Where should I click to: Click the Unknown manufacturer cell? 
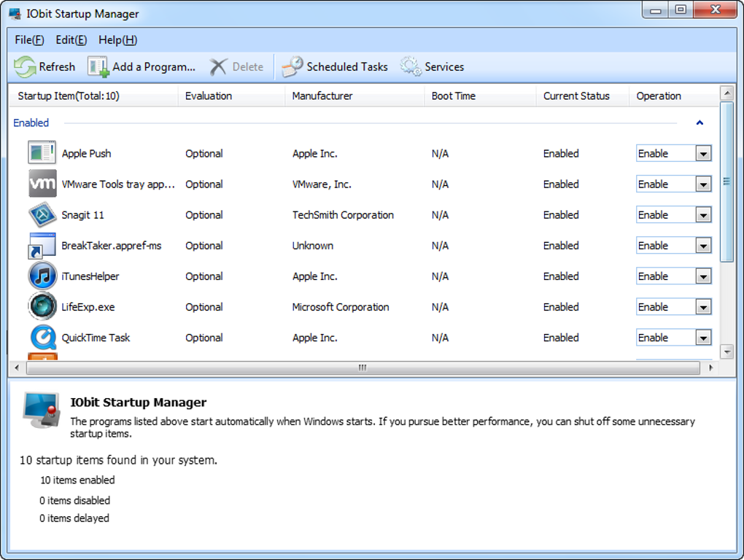[313, 246]
